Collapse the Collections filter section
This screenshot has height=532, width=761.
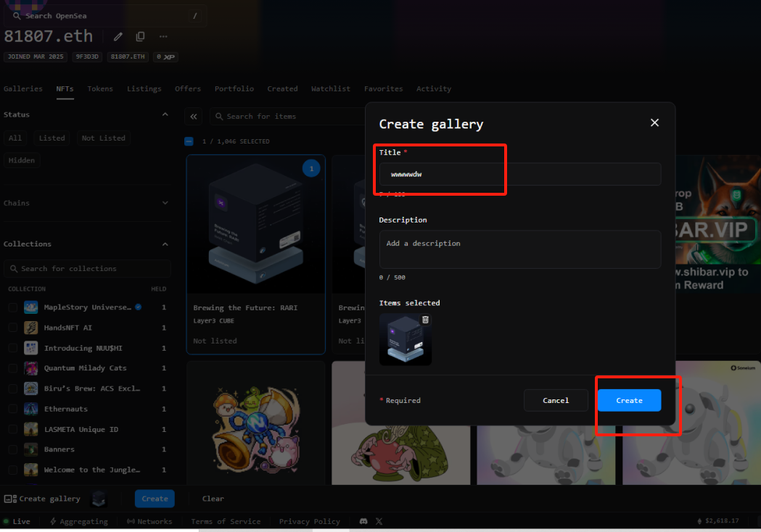[165, 244]
